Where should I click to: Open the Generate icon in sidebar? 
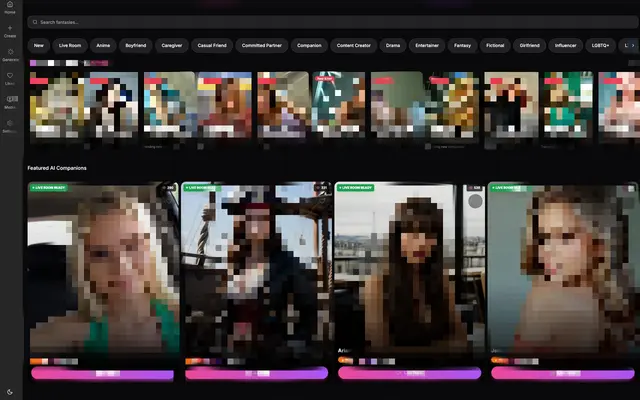click(x=10, y=51)
